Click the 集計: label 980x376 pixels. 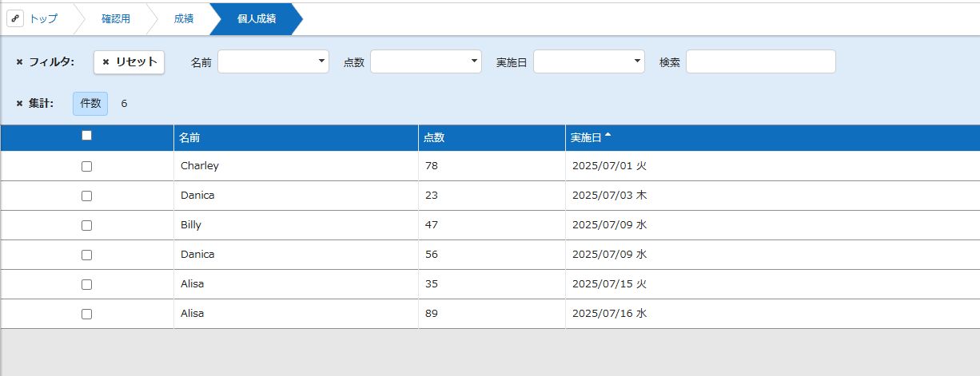[x=41, y=104]
